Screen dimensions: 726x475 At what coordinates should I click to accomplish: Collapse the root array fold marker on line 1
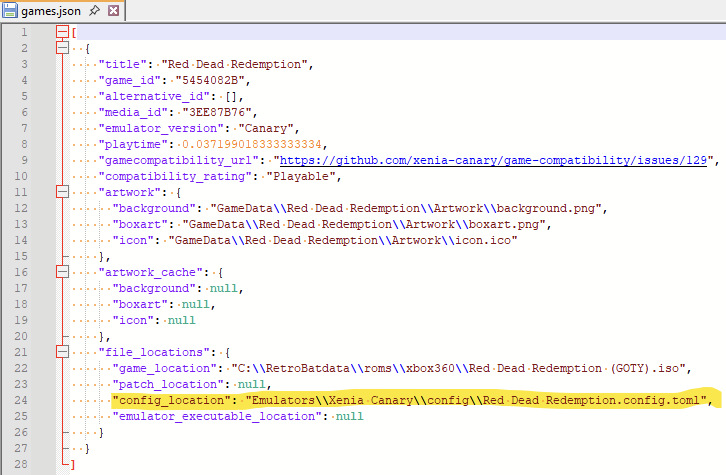[x=62, y=33]
